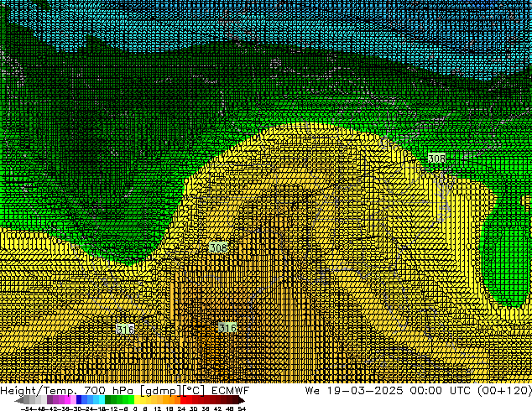Click the "ECMWF" model name
The height and width of the screenshot is (411, 532).
click(x=231, y=391)
